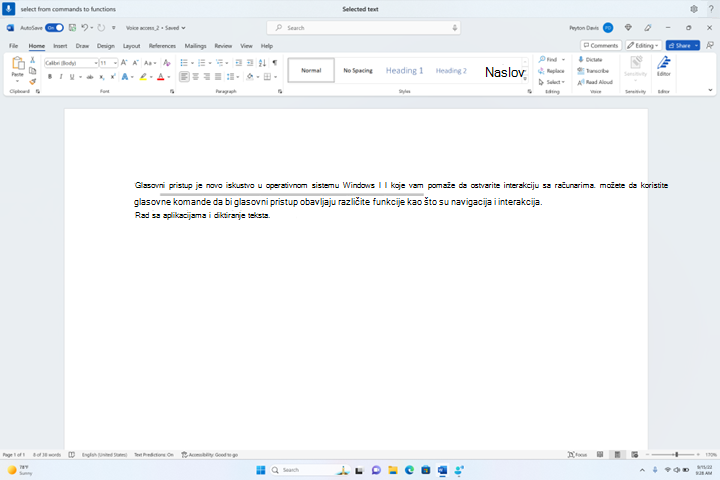Increase paragraph indent

pyautogui.click(x=250, y=62)
